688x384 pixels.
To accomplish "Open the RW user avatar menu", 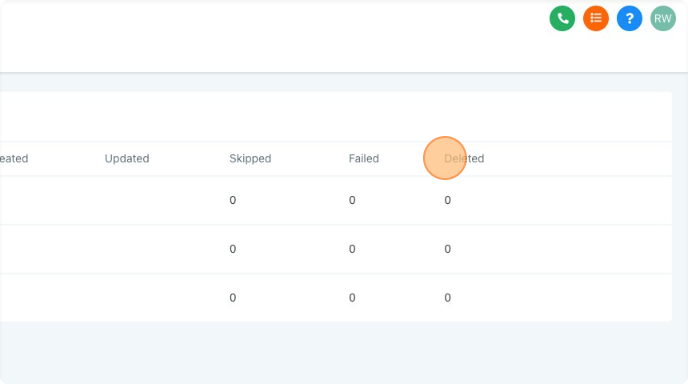I will (x=663, y=18).
